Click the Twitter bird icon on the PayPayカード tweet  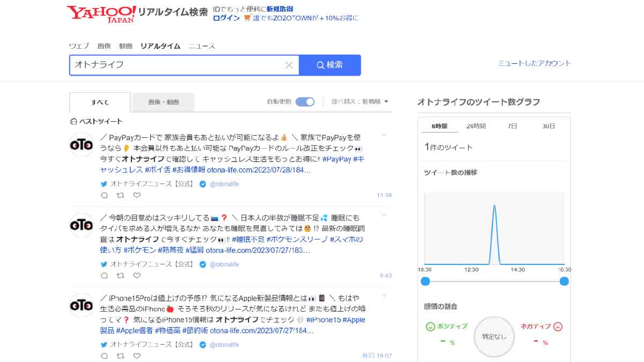coord(104,184)
